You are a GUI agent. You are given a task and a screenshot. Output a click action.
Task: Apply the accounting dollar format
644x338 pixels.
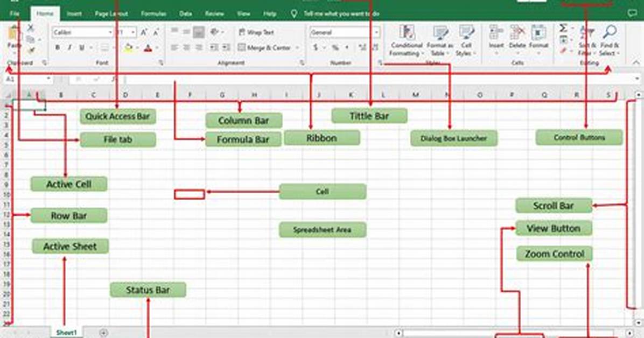[x=316, y=48]
